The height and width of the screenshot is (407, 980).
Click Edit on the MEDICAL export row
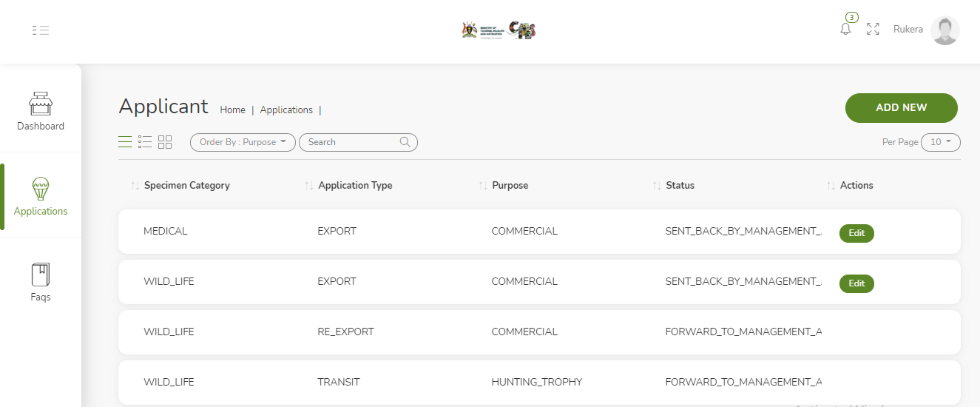click(x=856, y=233)
